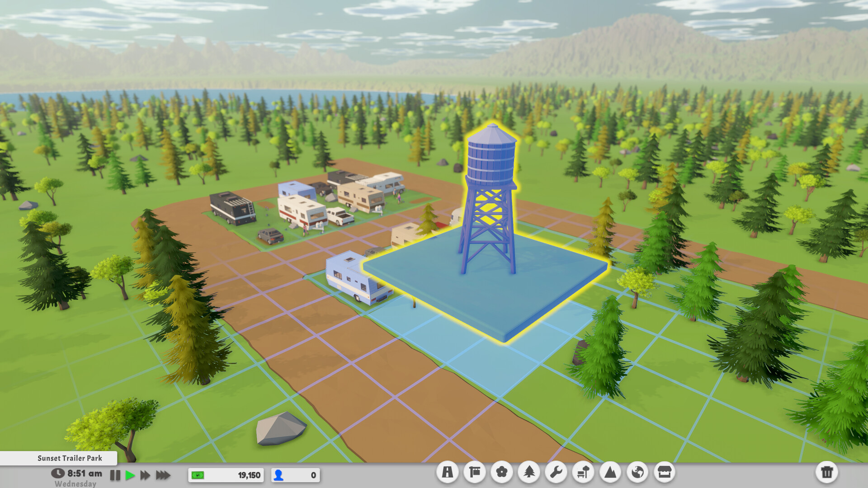Open the shop storefront menu
The image size is (868, 488).
click(665, 472)
